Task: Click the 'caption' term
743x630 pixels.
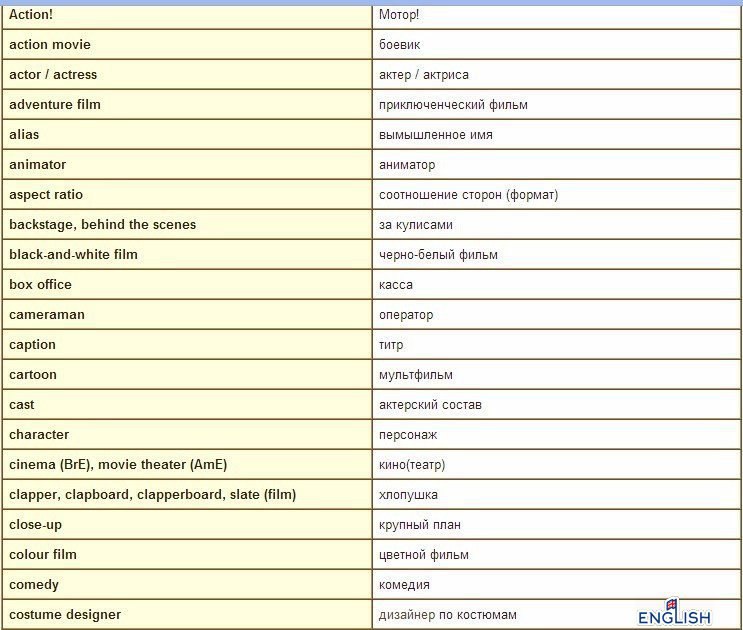Action: (33, 345)
